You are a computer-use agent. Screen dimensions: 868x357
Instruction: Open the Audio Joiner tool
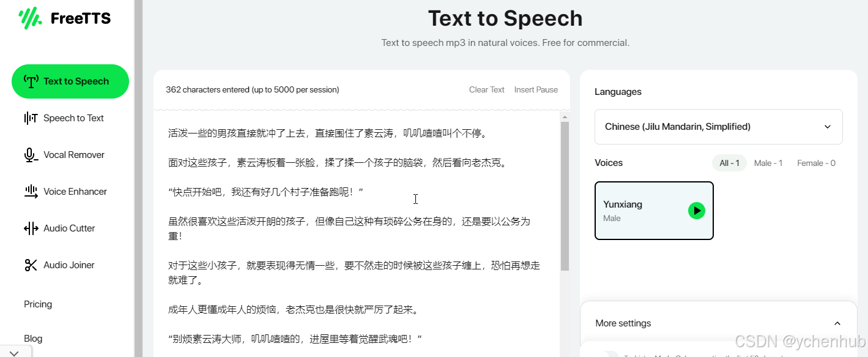(59, 265)
